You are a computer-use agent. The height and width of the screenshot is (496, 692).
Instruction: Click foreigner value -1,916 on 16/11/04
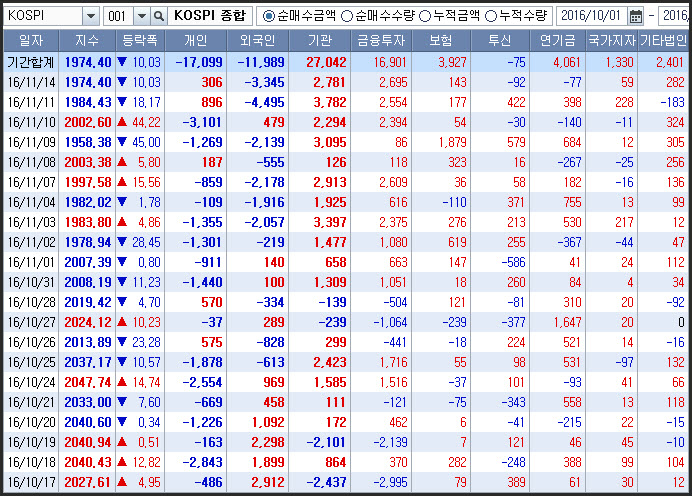(x=264, y=202)
